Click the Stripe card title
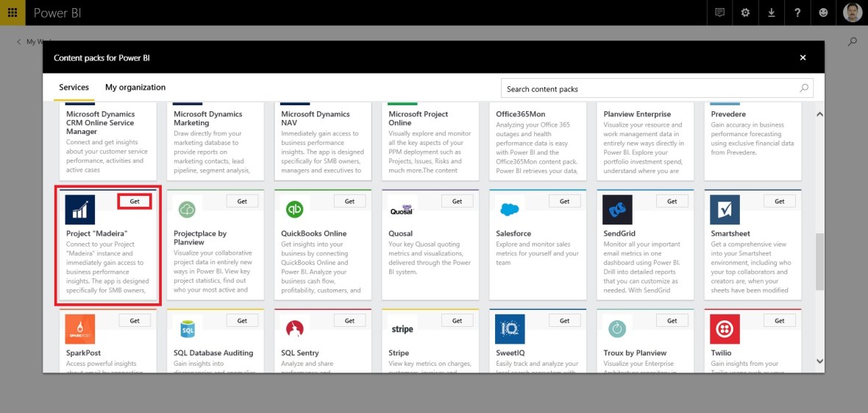 point(399,353)
